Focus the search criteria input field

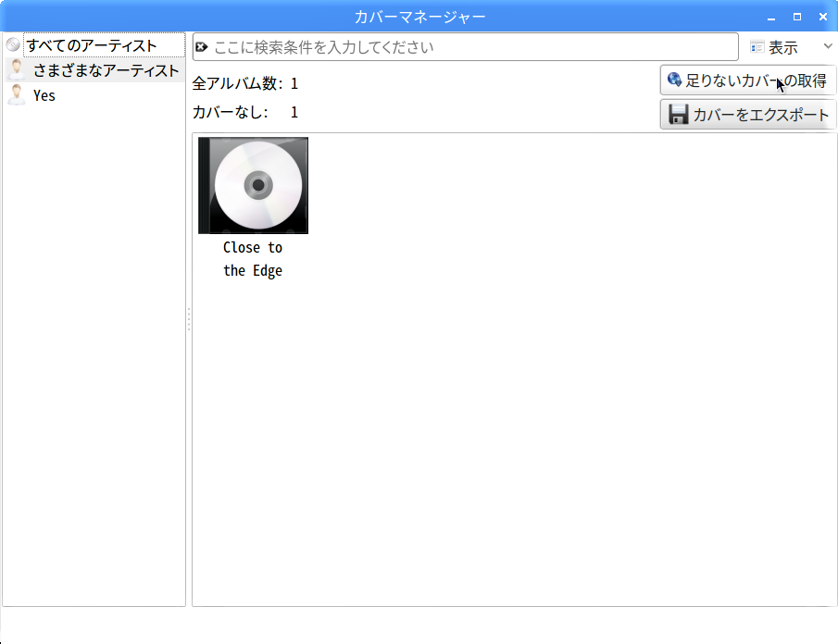click(466, 47)
